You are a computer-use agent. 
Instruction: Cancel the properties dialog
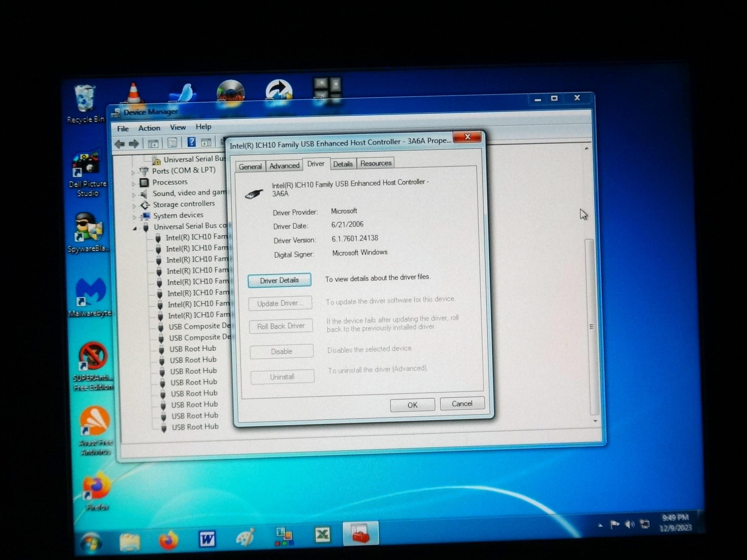[x=462, y=404]
